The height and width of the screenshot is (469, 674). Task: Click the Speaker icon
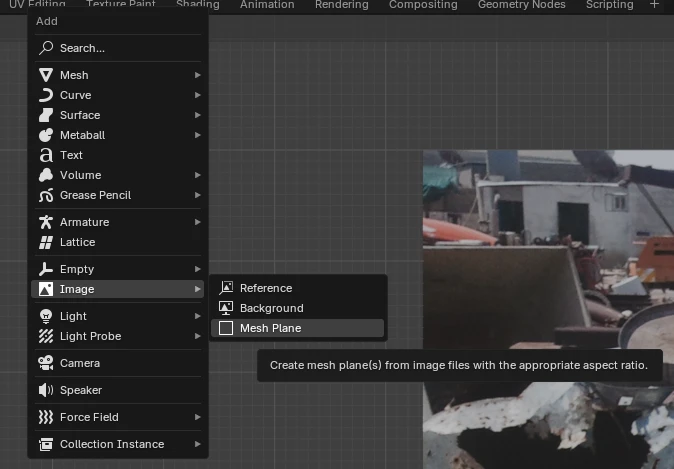[46, 390]
